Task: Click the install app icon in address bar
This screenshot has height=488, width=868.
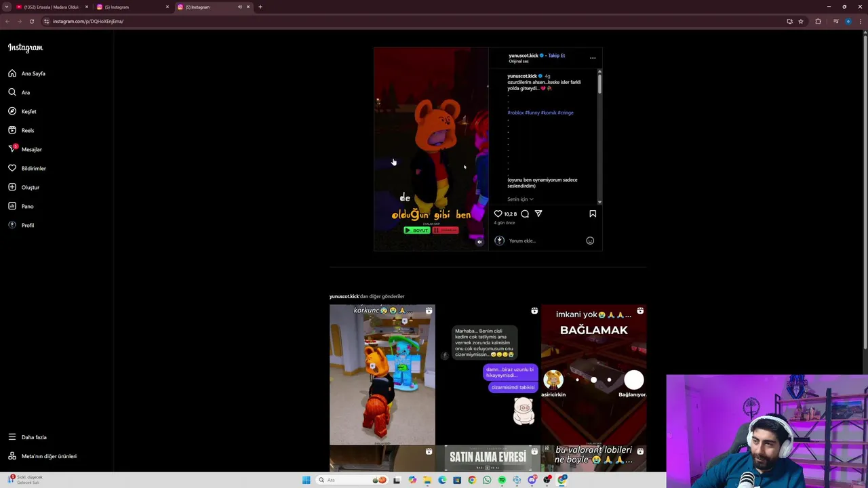Action: click(x=789, y=21)
